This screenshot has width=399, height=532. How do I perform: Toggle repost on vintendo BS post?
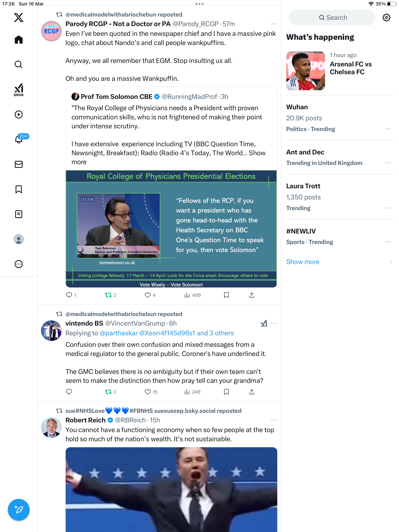[x=110, y=392]
